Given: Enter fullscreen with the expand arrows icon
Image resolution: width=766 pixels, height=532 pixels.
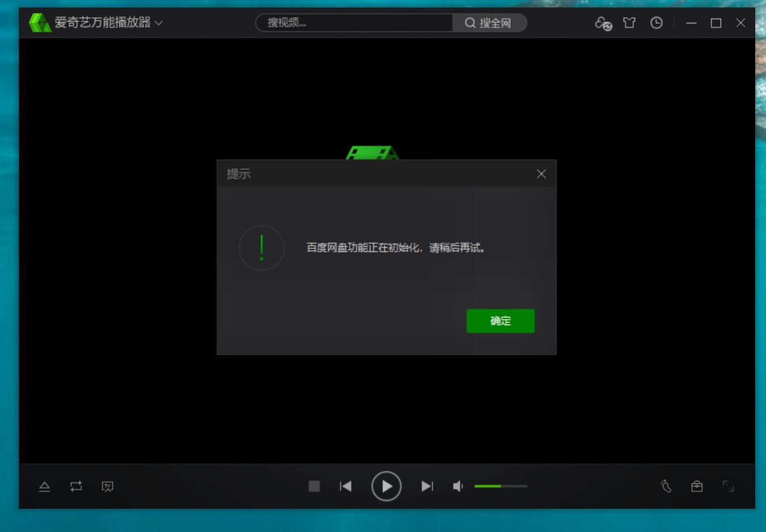Looking at the screenshot, I should (728, 486).
